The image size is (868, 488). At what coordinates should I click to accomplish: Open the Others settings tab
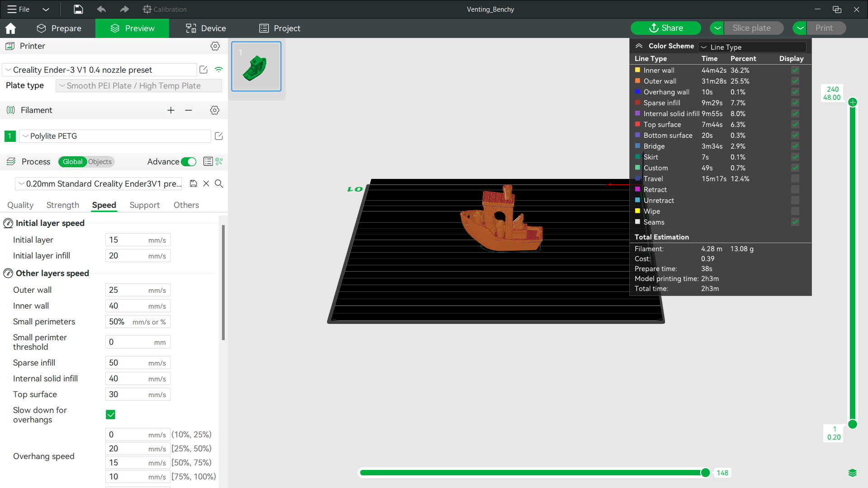(186, 205)
